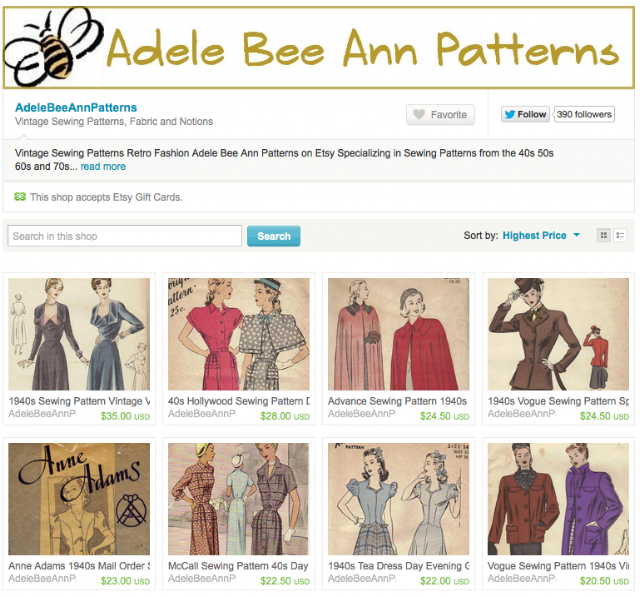Open the Anne Adams Mail Order thumbnail
640x597 pixels.
click(79, 499)
